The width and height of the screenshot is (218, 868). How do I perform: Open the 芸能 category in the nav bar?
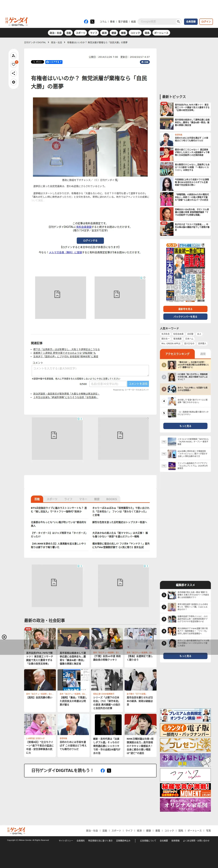click(x=69, y=33)
